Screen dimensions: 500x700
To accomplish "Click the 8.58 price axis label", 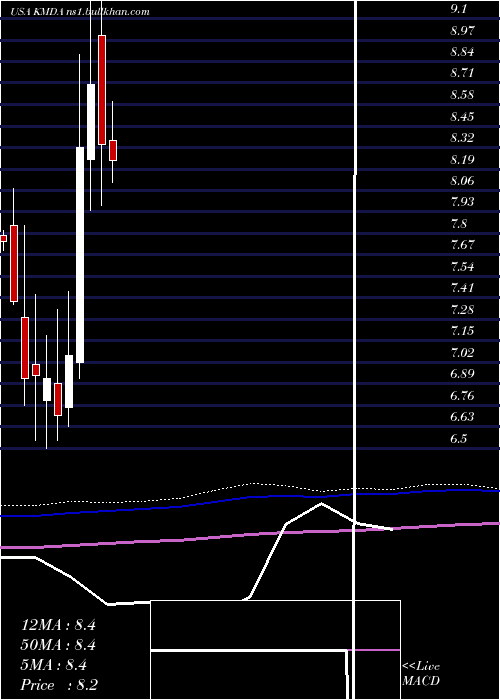I will 462,95.
